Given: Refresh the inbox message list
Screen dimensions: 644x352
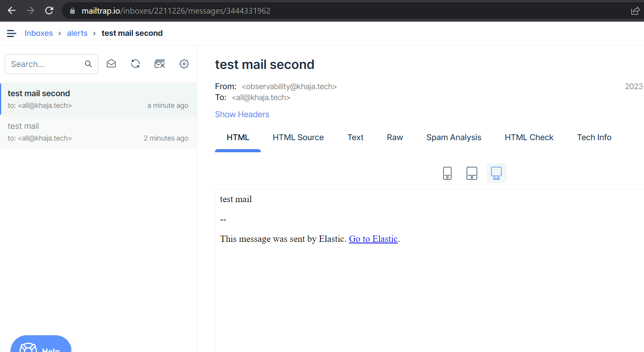Looking at the screenshot, I should (x=135, y=64).
